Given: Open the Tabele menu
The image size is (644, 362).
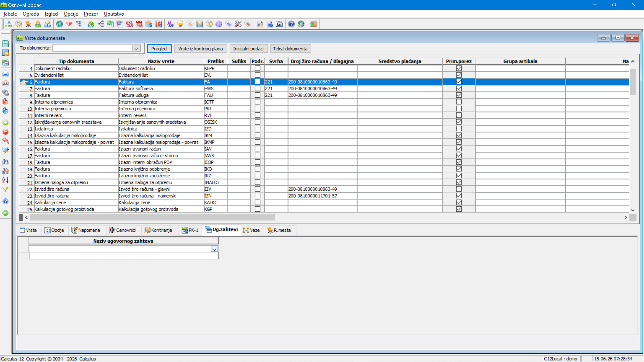Looking at the screenshot, I should click(10, 14).
